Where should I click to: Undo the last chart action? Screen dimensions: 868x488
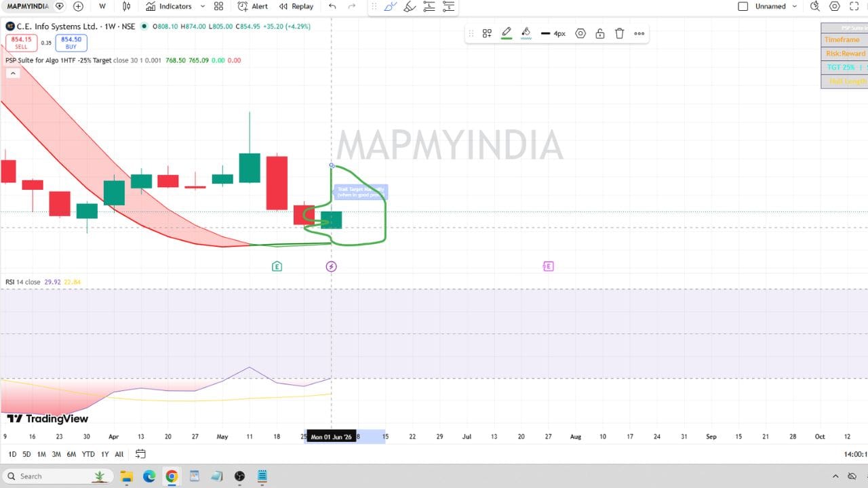332,6
